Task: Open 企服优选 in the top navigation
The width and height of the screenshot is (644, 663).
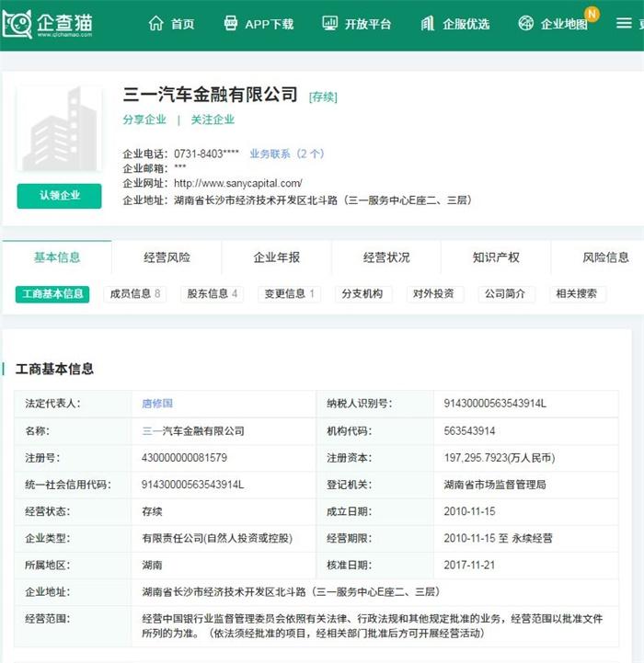Action: coord(466,24)
